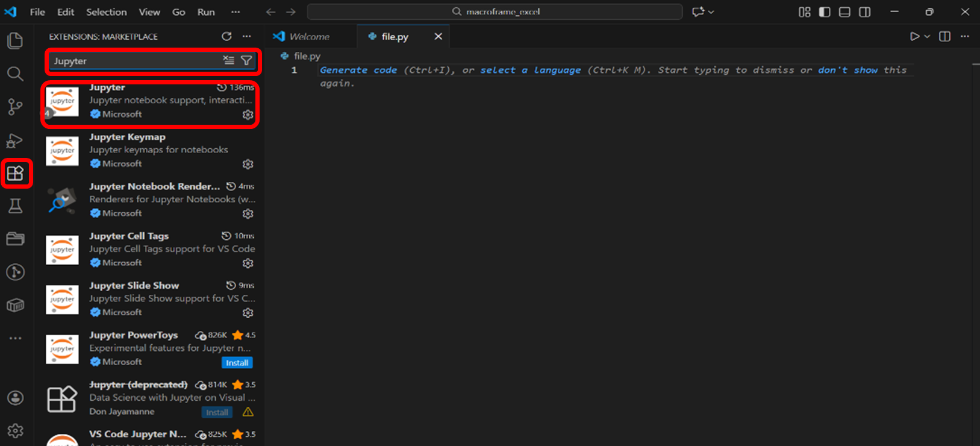Toggle the secondary side bar

click(865, 11)
